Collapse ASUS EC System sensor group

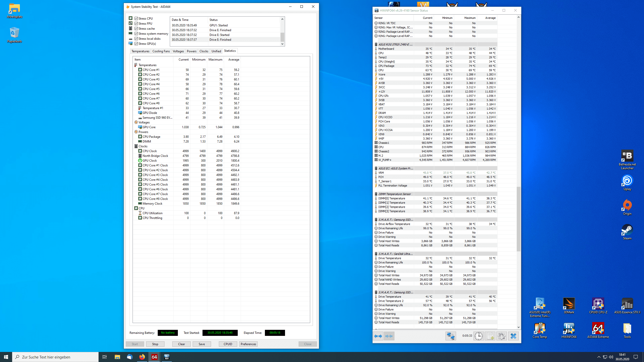pos(376,168)
